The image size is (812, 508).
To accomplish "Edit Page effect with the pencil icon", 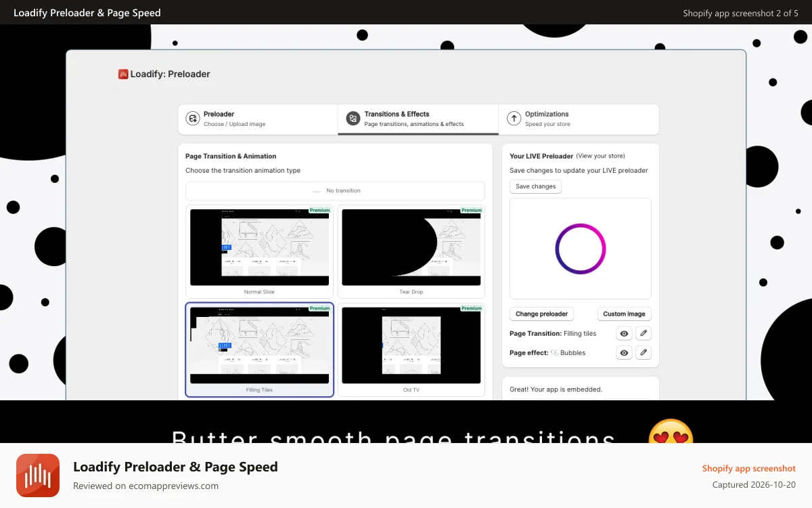I will pos(644,352).
